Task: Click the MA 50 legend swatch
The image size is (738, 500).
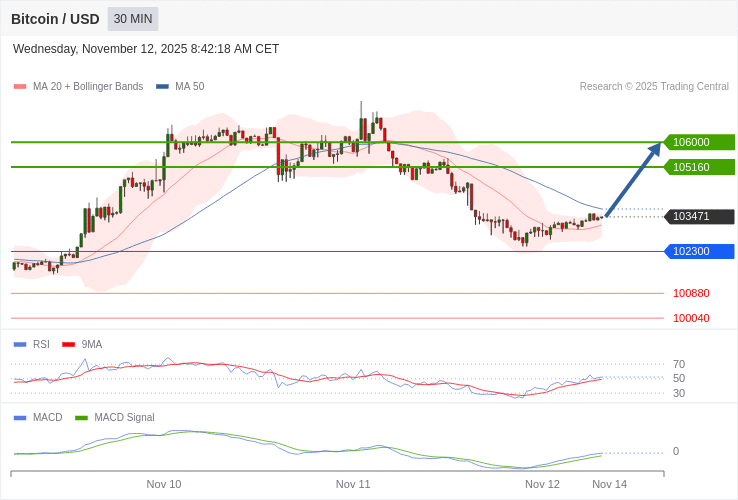Action: [162, 87]
